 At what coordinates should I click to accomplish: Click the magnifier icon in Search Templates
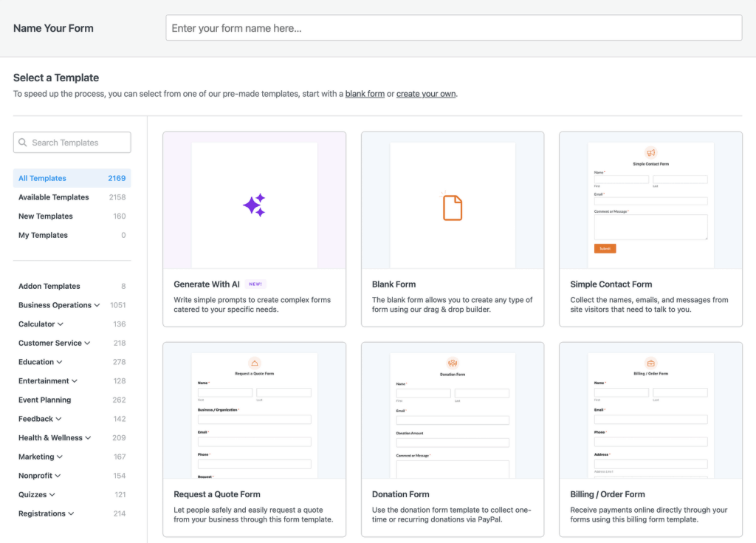pos(24,143)
